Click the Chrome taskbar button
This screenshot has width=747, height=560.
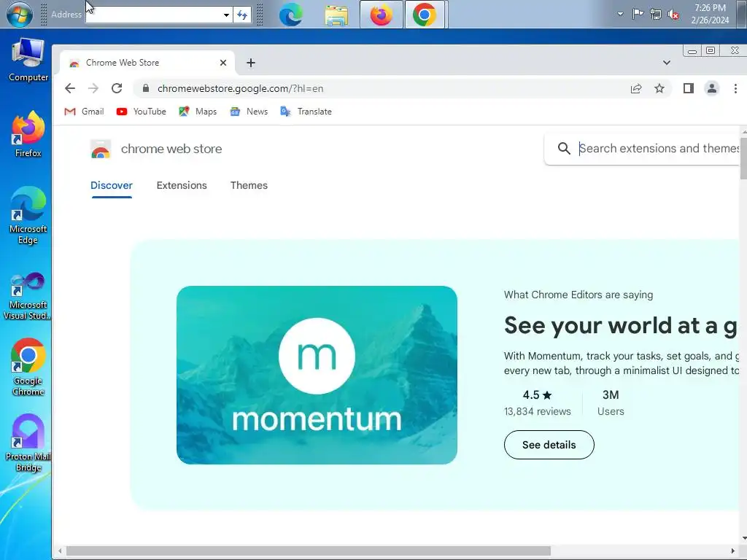pos(425,15)
